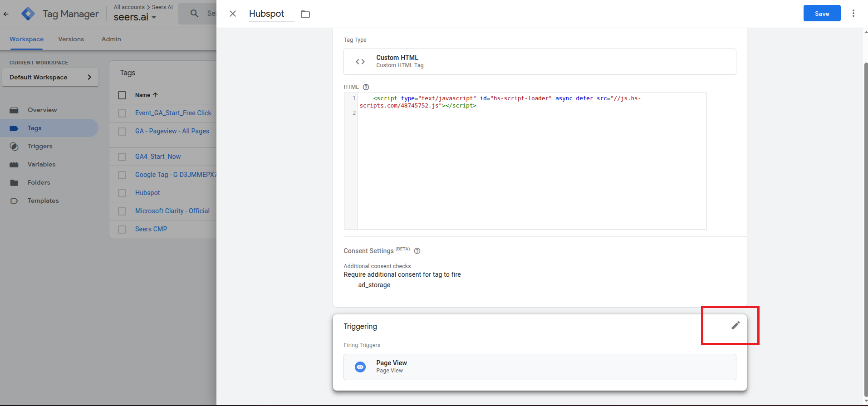
Task: Select all tags with header checkbox
Action: tap(122, 95)
